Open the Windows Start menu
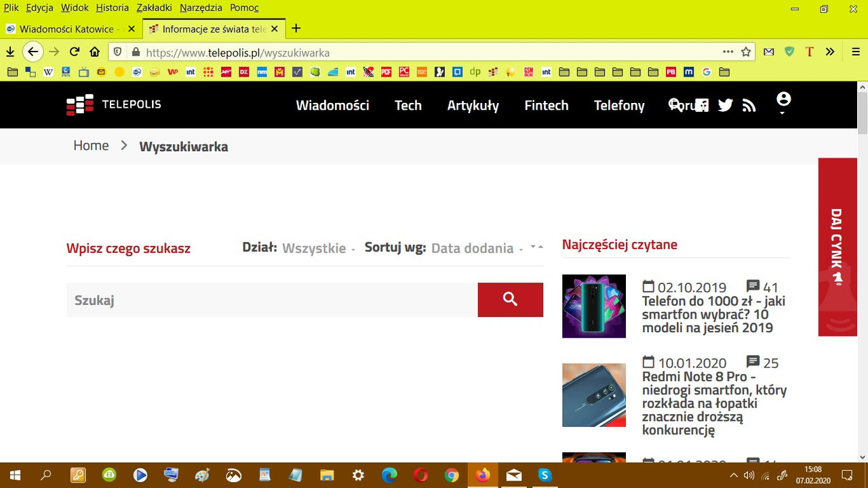868x488 pixels. tap(15, 475)
